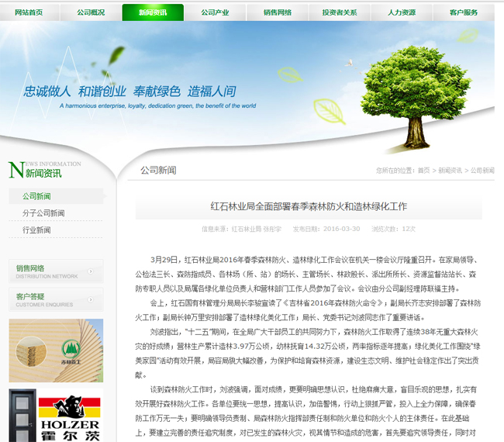The image size is (504, 442).
Task: Open the 销售网络 top navigation tab
Action: 277,12
